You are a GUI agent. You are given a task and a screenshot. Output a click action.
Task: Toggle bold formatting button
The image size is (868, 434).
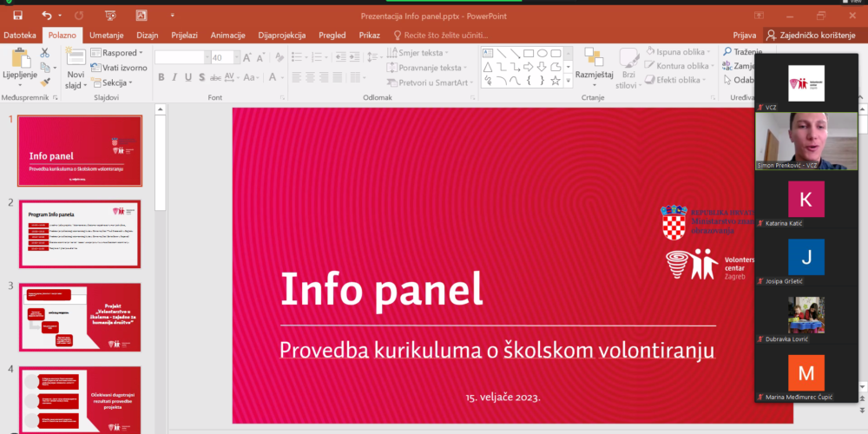(161, 78)
